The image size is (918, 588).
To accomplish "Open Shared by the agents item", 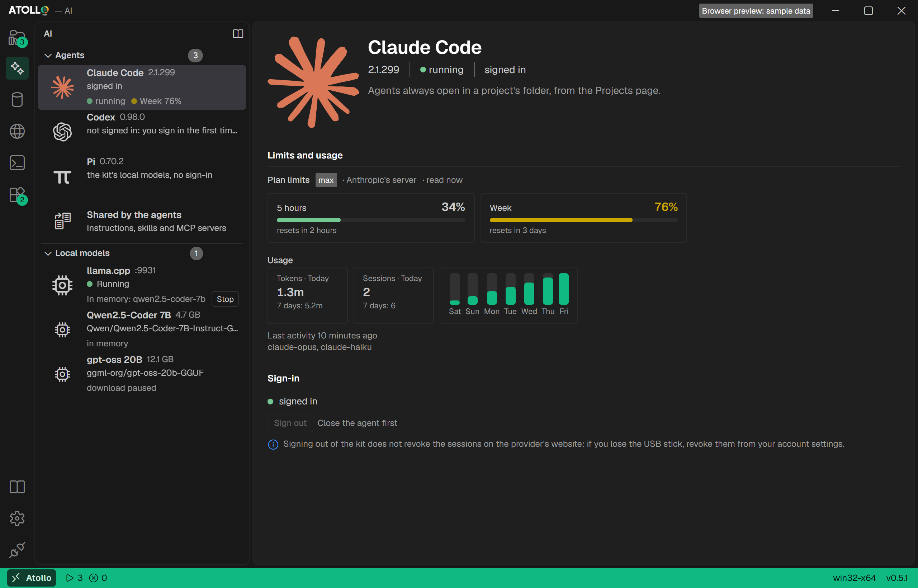I will [142, 221].
